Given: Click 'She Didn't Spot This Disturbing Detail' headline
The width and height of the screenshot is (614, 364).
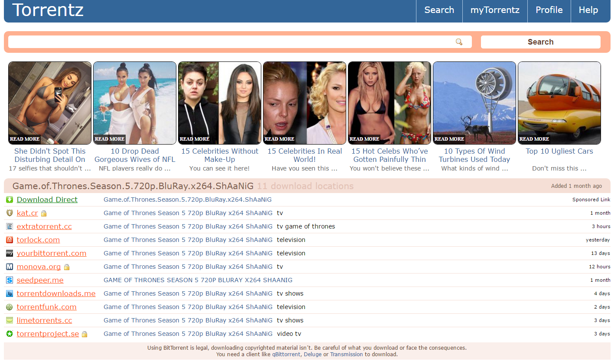Looking at the screenshot, I should 50,155.
